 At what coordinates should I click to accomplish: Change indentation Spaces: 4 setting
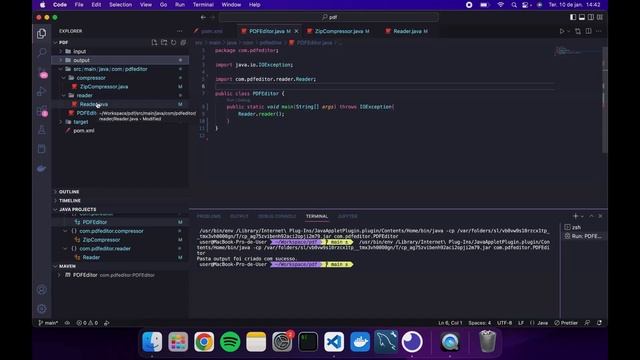(480, 323)
